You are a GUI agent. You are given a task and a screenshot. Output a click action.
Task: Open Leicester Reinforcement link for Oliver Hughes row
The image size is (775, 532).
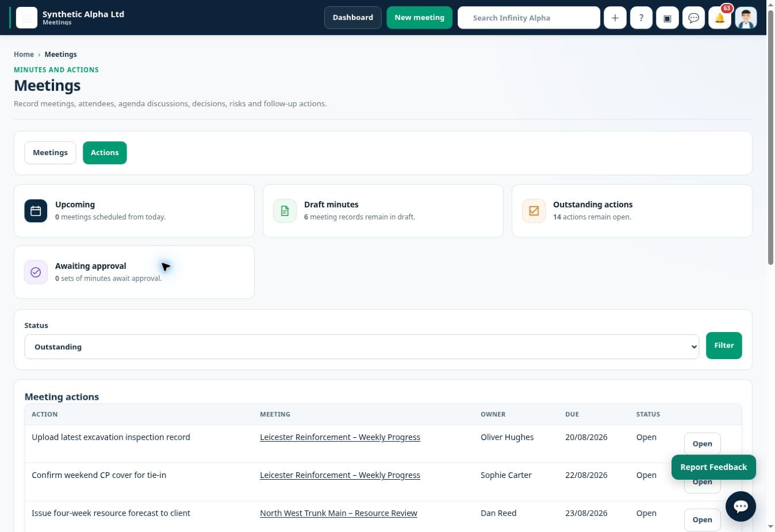tap(340, 437)
